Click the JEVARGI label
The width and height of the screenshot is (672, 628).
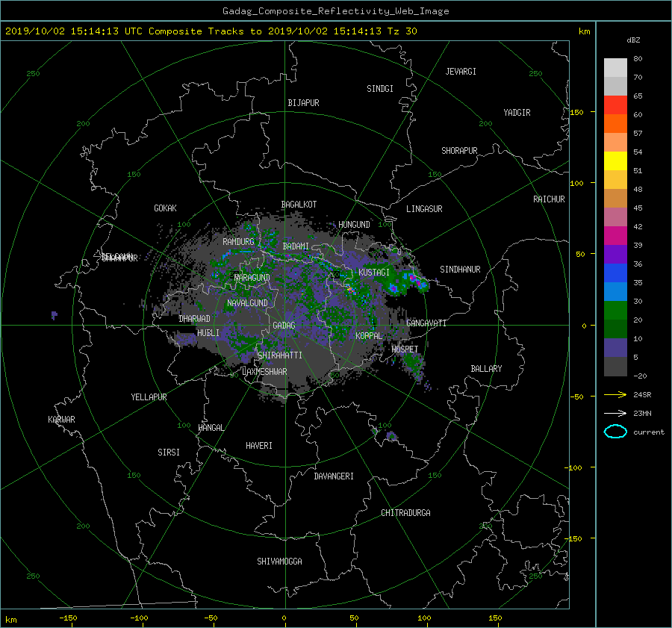(x=461, y=72)
